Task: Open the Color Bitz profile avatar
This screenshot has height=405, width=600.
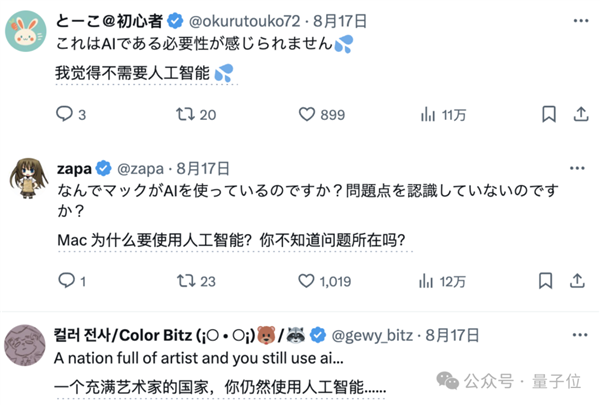Action: [x=25, y=345]
